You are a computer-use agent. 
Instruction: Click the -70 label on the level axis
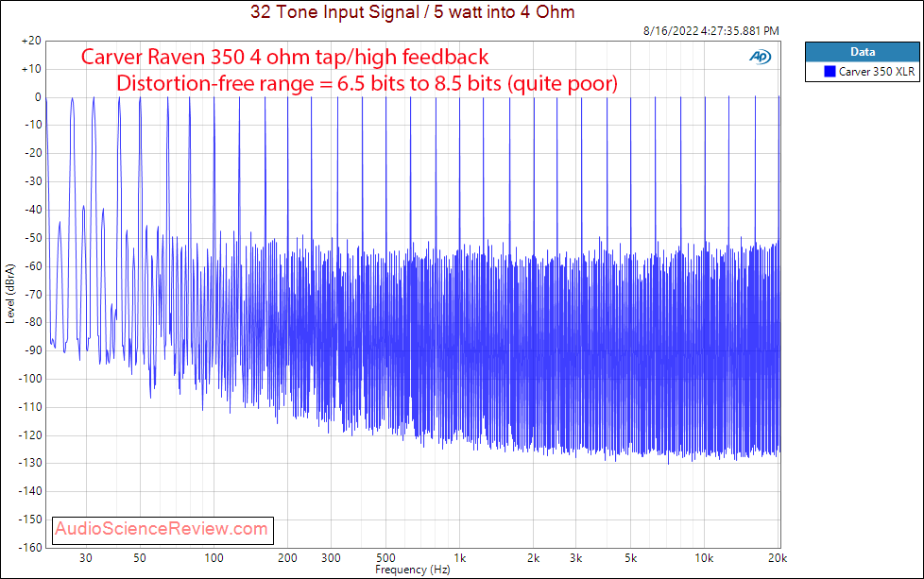[x=33, y=294]
